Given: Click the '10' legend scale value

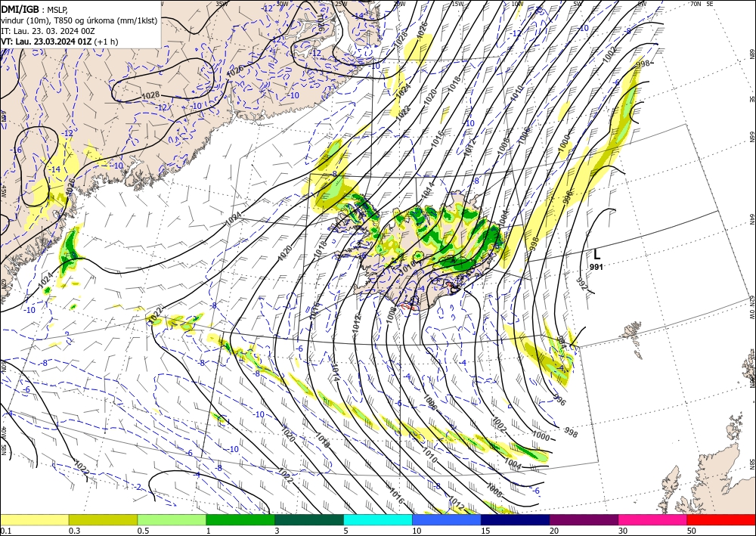Looking at the screenshot, I should [x=417, y=531].
